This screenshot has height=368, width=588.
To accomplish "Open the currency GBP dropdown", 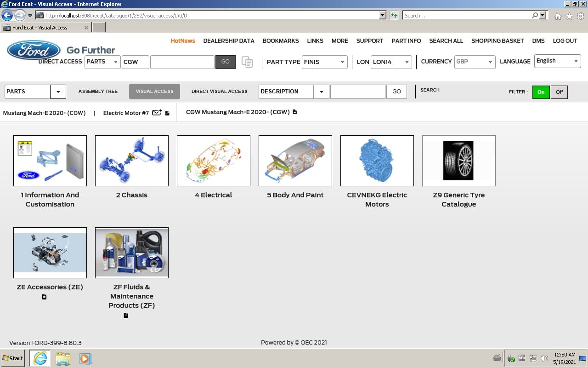I will (x=475, y=62).
